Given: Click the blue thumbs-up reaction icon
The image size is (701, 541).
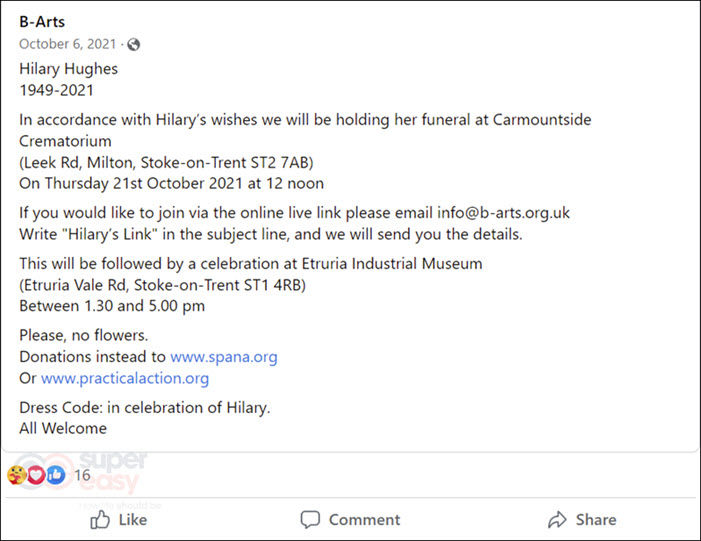Looking at the screenshot, I should coord(55,475).
